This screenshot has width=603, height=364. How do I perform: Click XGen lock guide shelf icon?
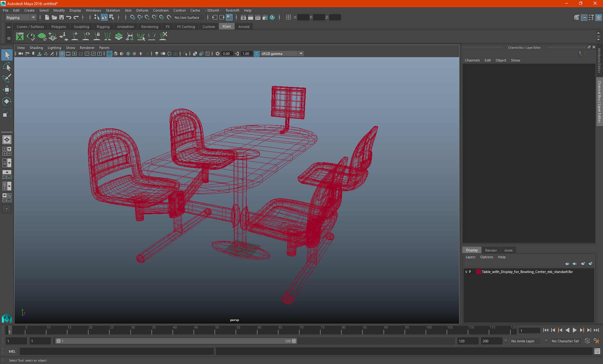97,37
